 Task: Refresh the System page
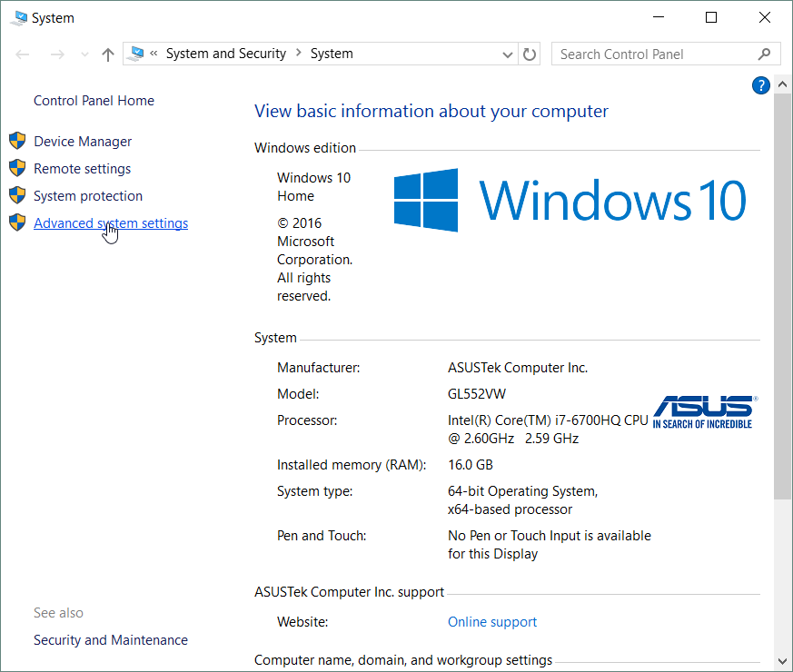pyautogui.click(x=529, y=54)
